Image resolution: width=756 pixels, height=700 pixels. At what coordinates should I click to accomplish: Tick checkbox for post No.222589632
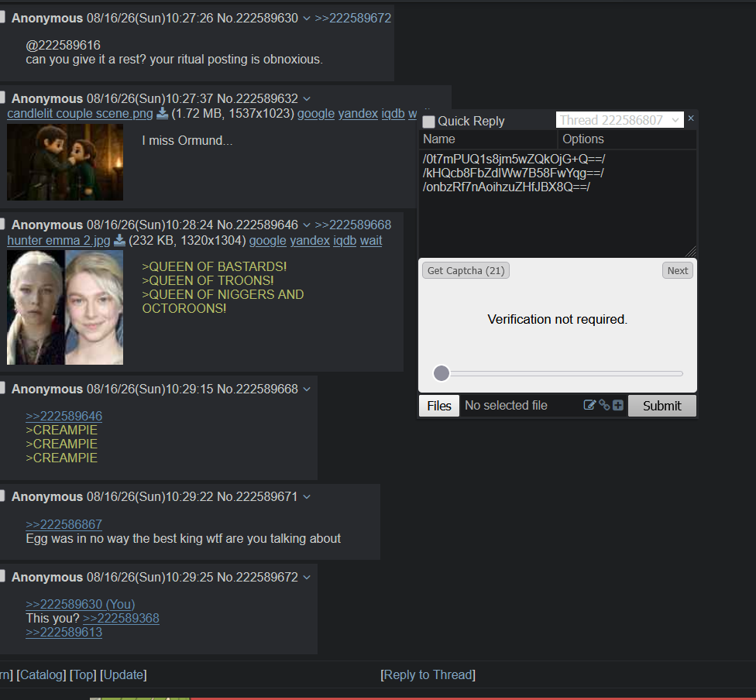(2, 98)
